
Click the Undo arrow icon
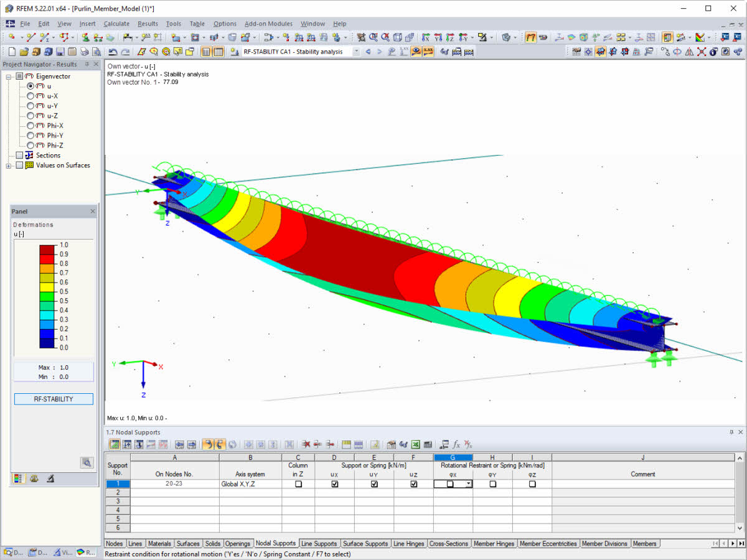(x=113, y=52)
